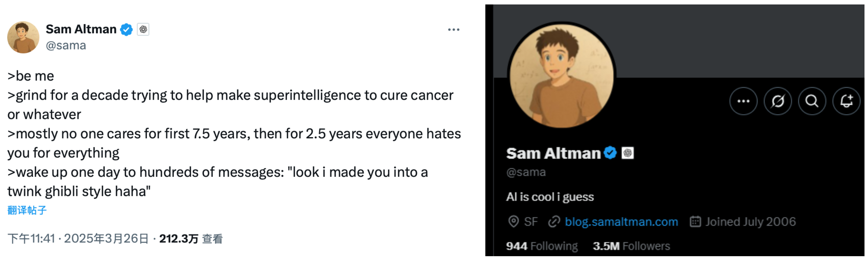Click the small avatar in tweet header
868x260 pixels.
click(23, 37)
